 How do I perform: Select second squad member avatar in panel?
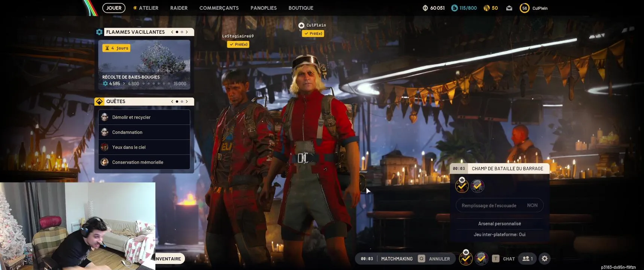(x=477, y=186)
